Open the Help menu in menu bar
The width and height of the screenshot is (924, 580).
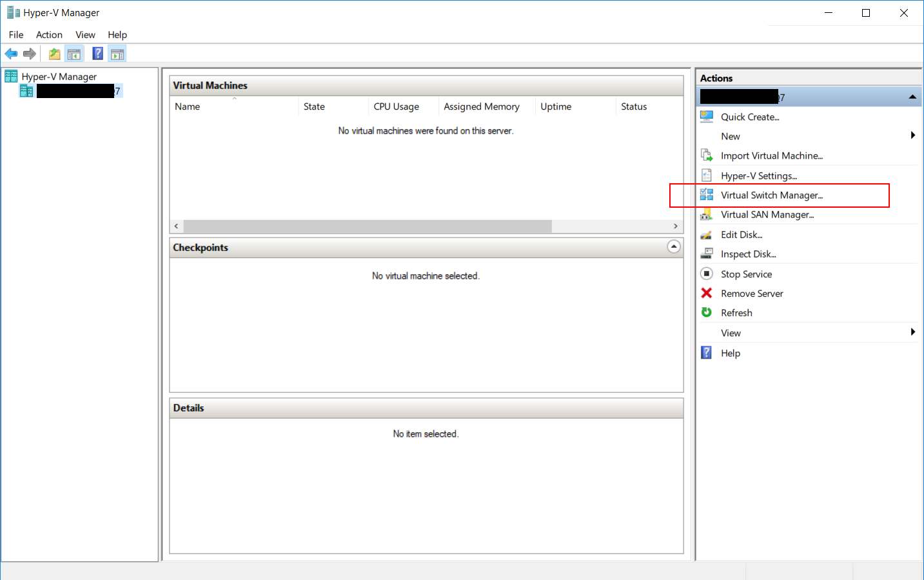[x=117, y=35]
